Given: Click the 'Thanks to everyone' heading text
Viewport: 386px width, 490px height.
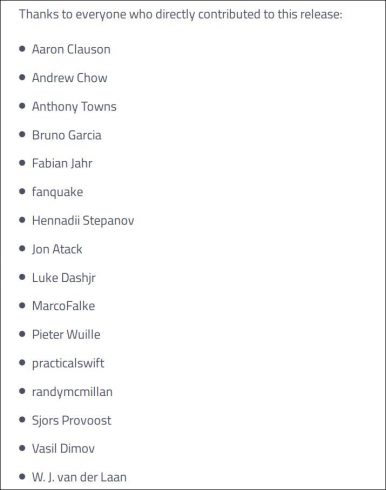Looking at the screenshot, I should pos(180,15).
